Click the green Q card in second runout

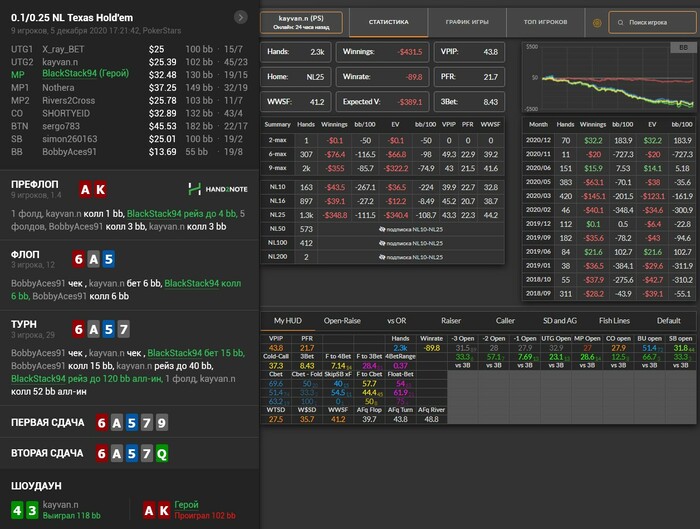162,454
